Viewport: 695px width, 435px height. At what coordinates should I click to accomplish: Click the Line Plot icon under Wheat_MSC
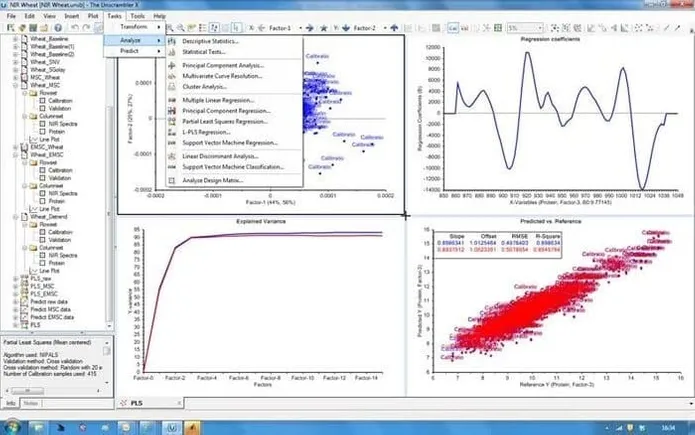tap(33, 139)
